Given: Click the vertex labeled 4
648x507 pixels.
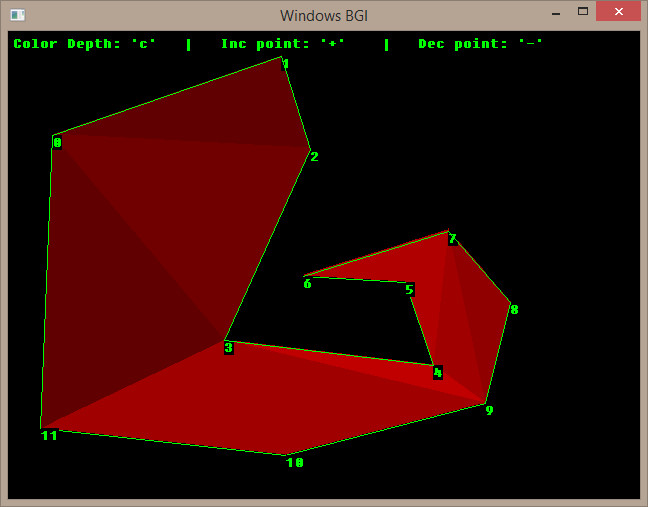Looking at the screenshot, I should click(x=437, y=372).
